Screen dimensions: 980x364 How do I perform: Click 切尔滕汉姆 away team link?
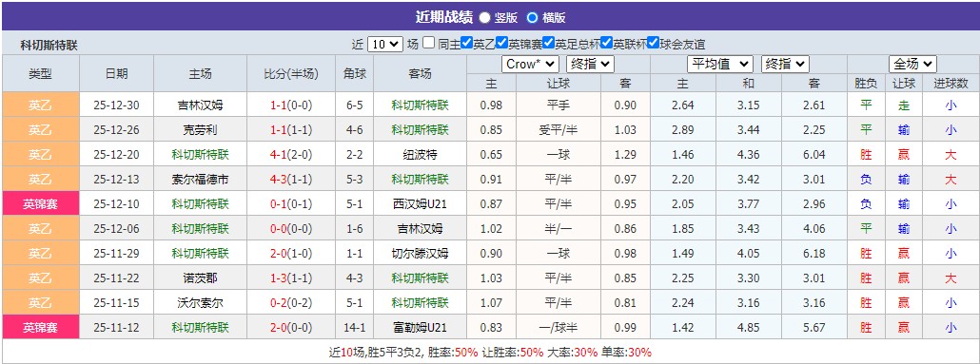click(420, 254)
